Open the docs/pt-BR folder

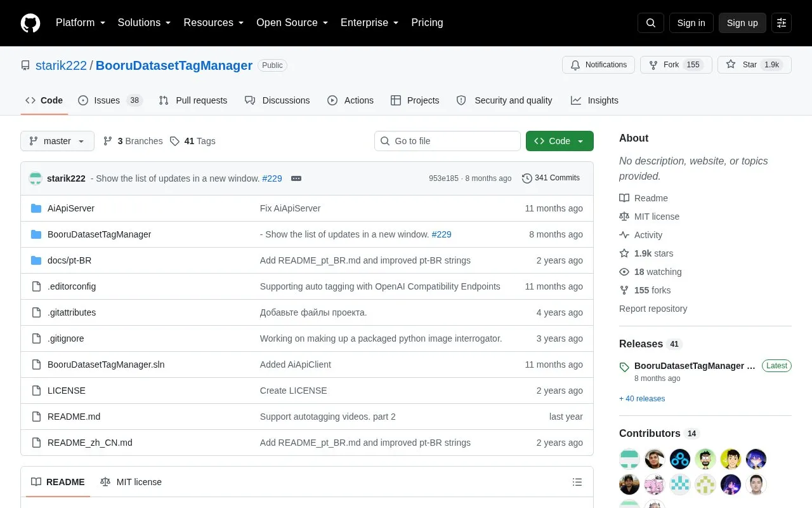(x=70, y=260)
